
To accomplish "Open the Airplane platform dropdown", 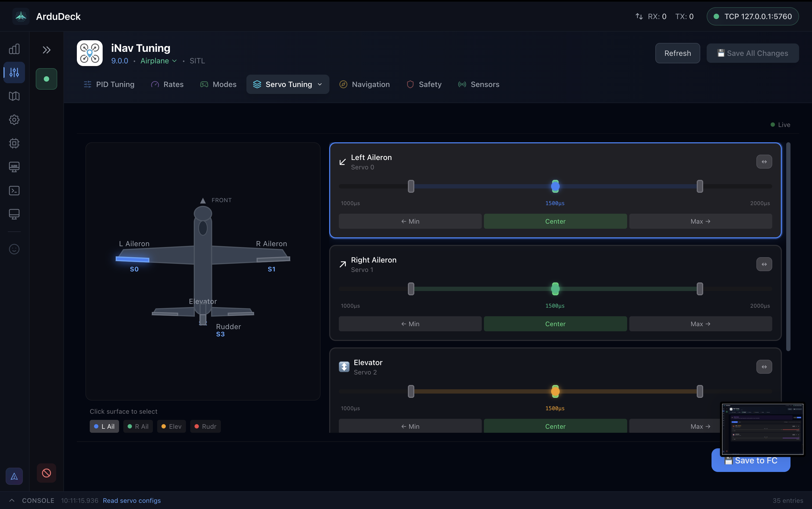I will click(158, 61).
